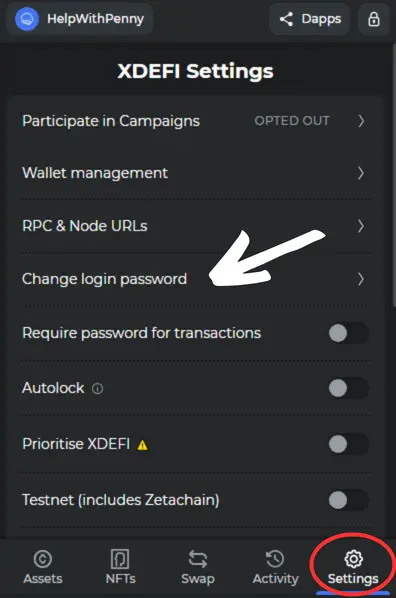Toggle Testnet (includes Zetachain) switch
Image resolution: width=396 pixels, height=598 pixels.
click(x=348, y=500)
